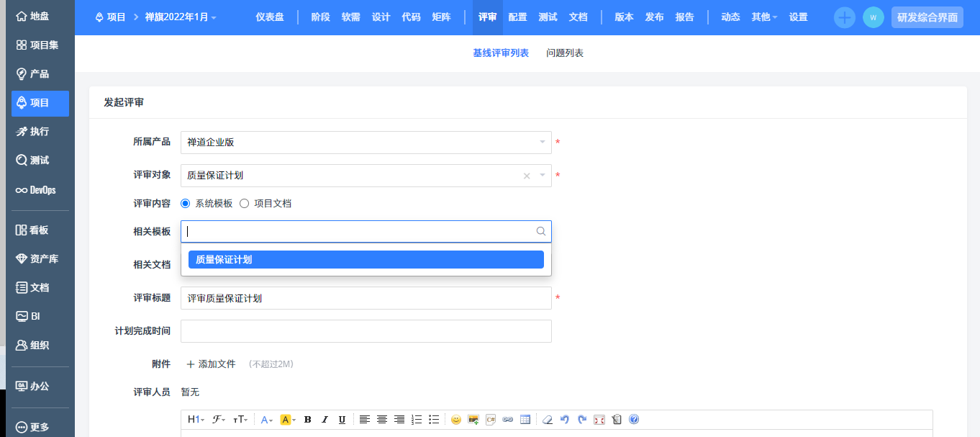This screenshot has height=437, width=980.
Task: Click the 研发综合界面 button
Action: point(927,17)
